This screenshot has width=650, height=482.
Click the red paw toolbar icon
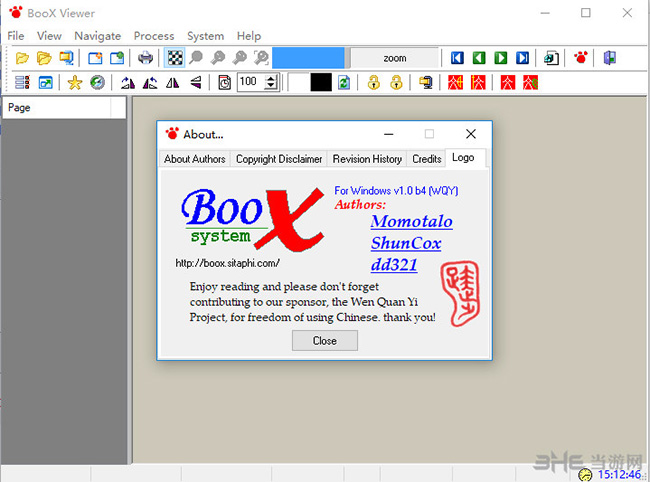point(581,58)
